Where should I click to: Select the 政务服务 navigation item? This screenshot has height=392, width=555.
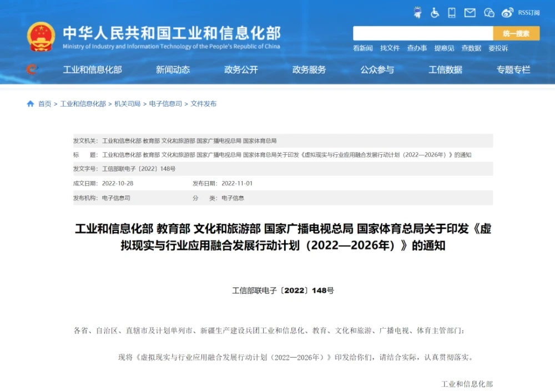(x=309, y=70)
